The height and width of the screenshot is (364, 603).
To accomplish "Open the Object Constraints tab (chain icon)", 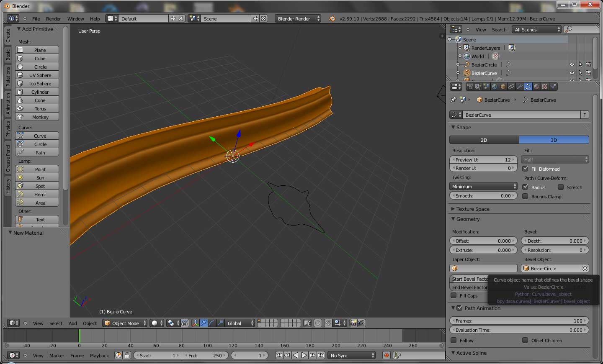I will [511, 87].
